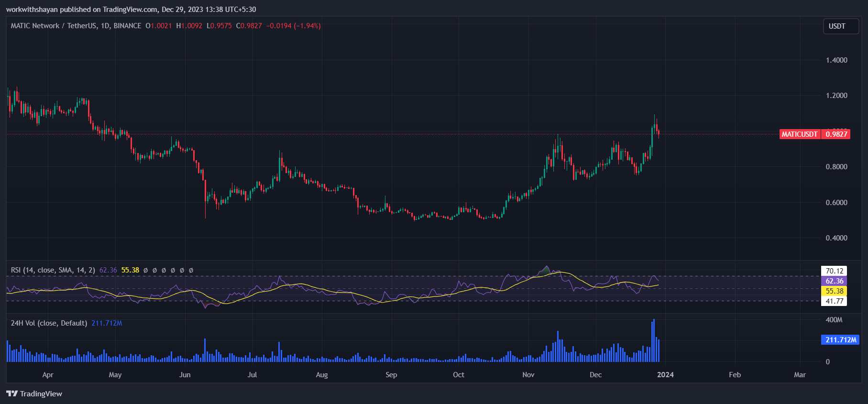868x404 pixels.
Task: Click the Dec label on time axis
Action: (596, 375)
